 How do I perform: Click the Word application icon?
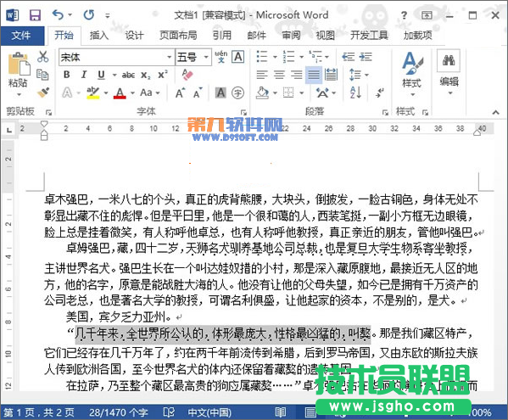click(13, 15)
